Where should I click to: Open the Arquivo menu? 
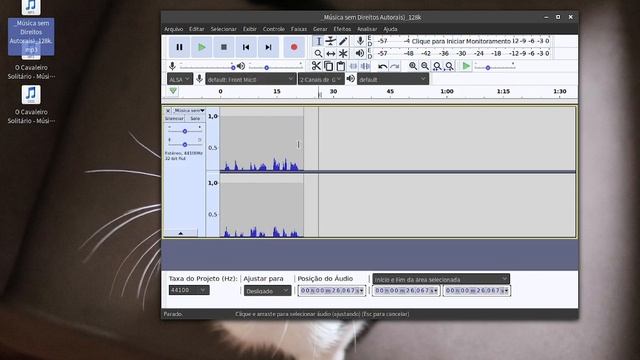pyautogui.click(x=173, y=29)
